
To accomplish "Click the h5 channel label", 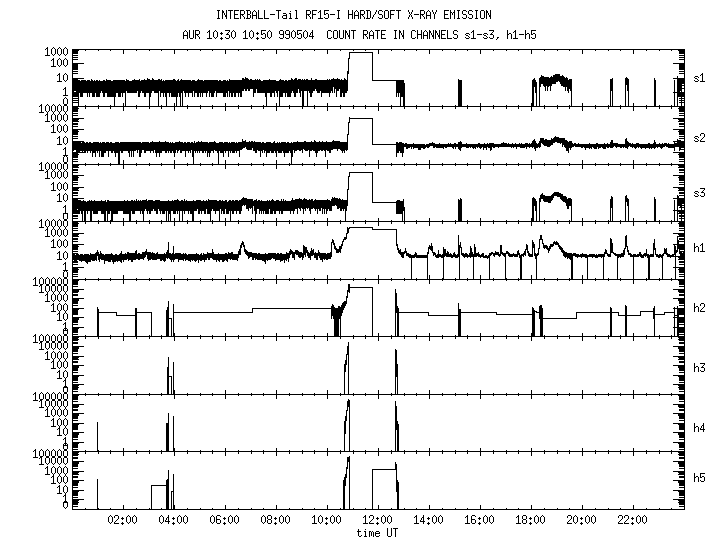I will coord(699,478).
